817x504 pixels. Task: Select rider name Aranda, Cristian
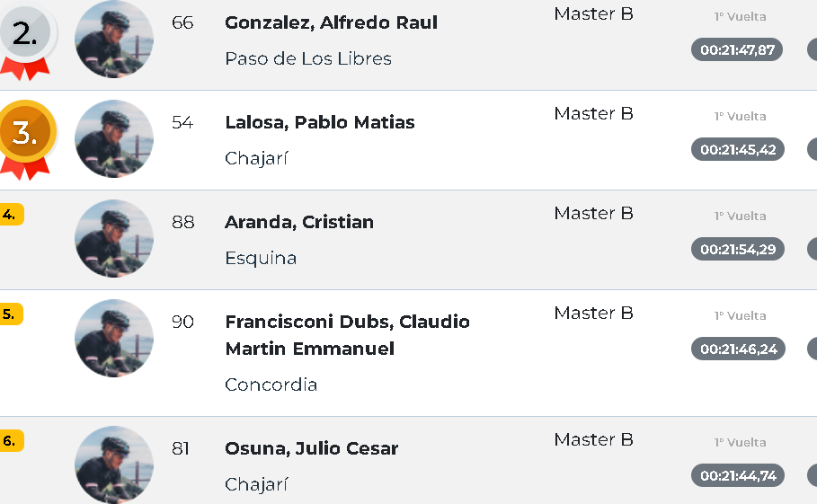pyautogui.click(x=298, y=222)
